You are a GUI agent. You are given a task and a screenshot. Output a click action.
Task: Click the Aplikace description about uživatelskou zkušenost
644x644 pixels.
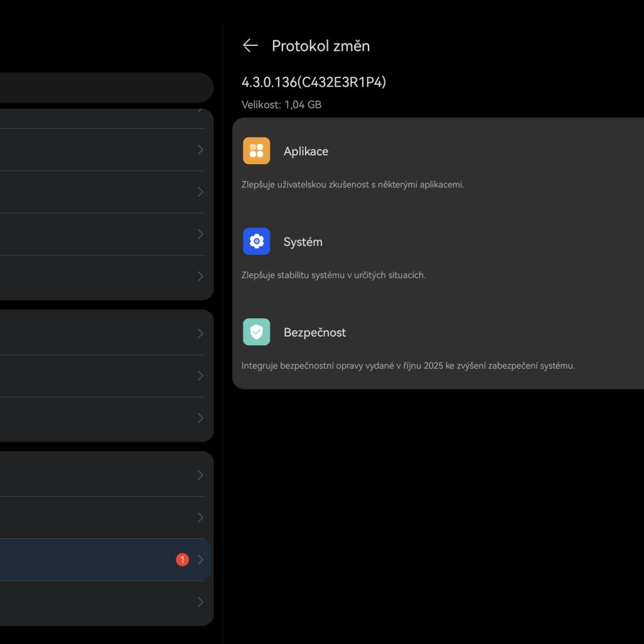point(352,185)
